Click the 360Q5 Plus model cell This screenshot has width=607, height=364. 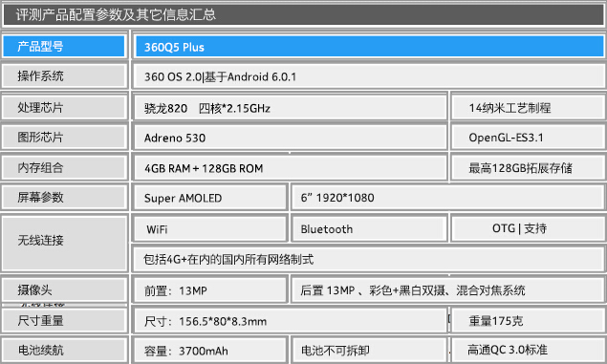point(370,47)
